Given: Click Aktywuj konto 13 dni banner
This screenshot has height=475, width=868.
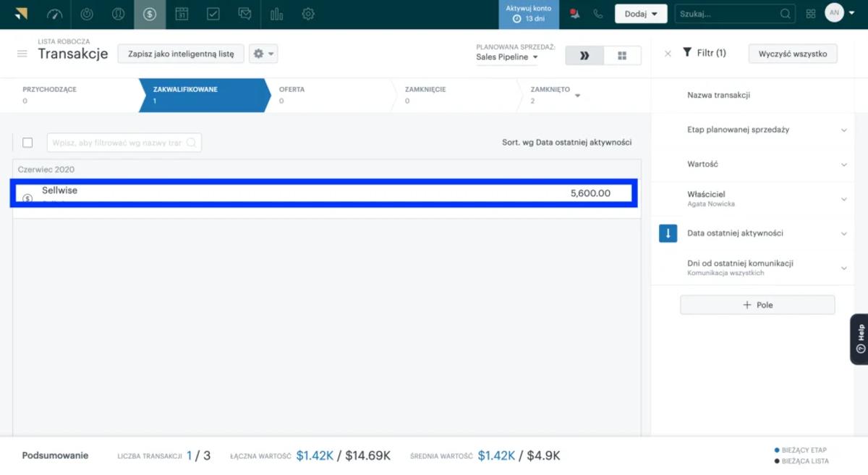Looking at the screenshot, I should pyautogui.click(x=528, y=14).
